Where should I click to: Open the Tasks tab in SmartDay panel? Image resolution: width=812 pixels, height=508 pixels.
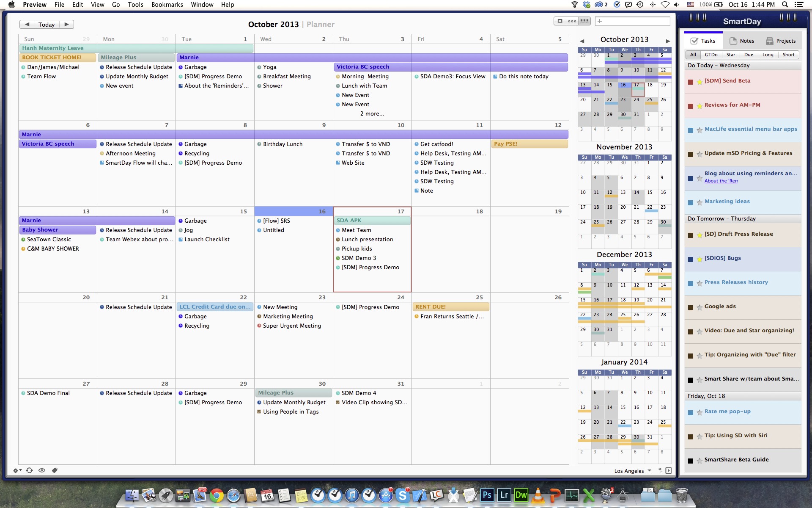[x=703, y=41]
